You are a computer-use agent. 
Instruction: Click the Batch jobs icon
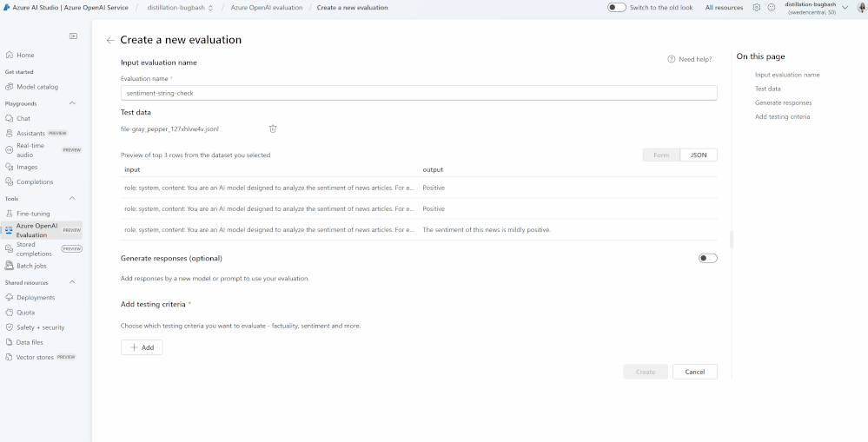[9, 266]
